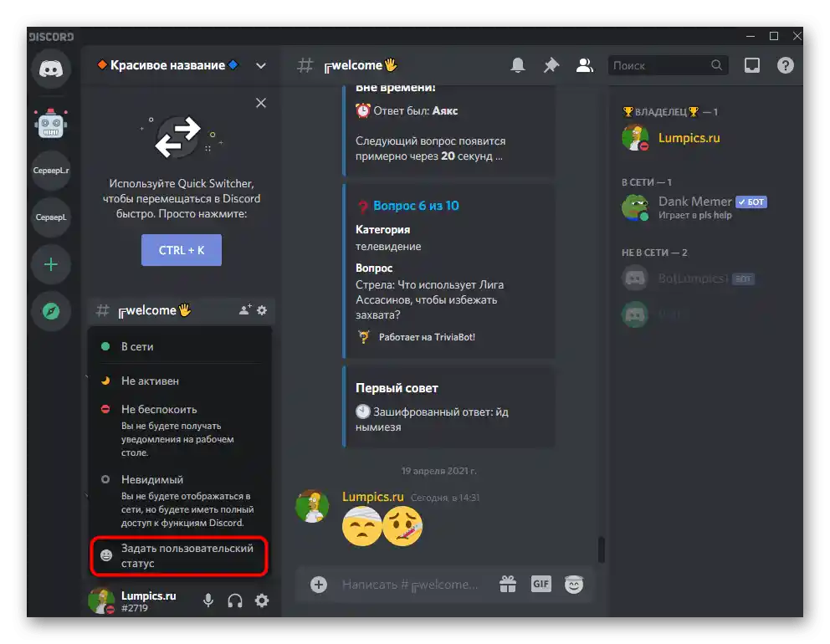
Task: Click 19 апреля 2021 г. date divider text
Action: tap(438, 470)
